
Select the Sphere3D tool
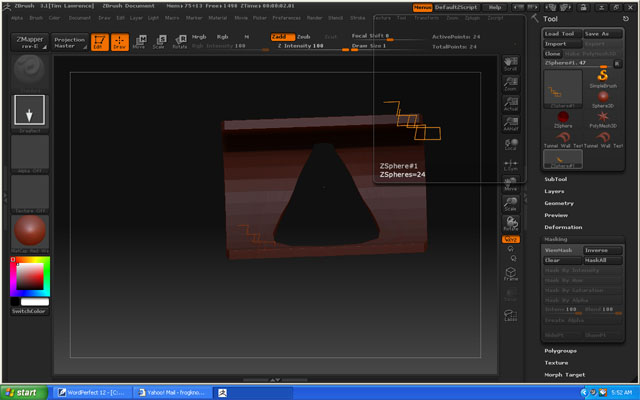point(603,99)
